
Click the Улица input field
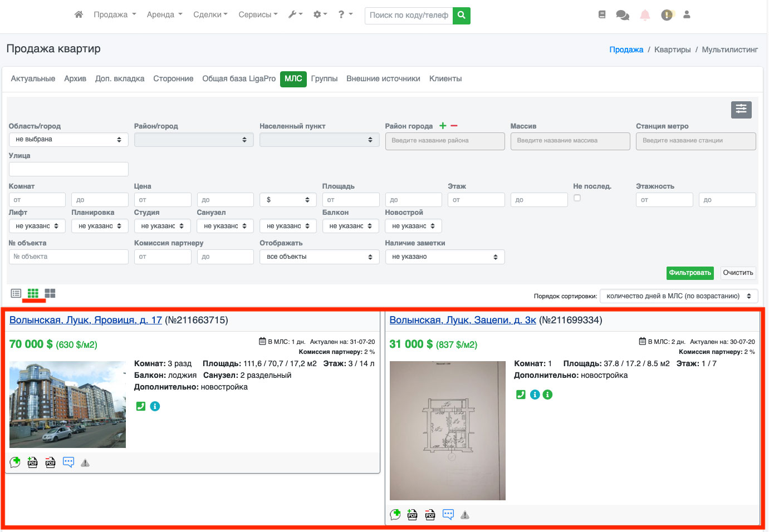(x=68, y=169)
